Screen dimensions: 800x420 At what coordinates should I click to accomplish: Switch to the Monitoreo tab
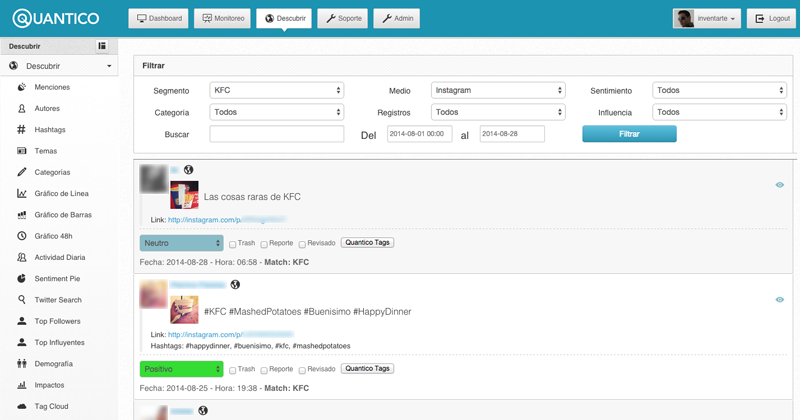click(x=222, y=18)
